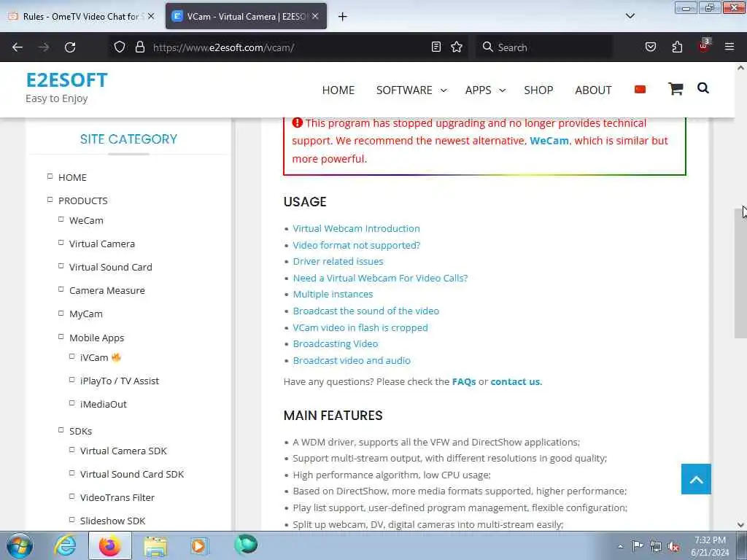Close the OmeTV Rules tab

(x=151, y=16)
